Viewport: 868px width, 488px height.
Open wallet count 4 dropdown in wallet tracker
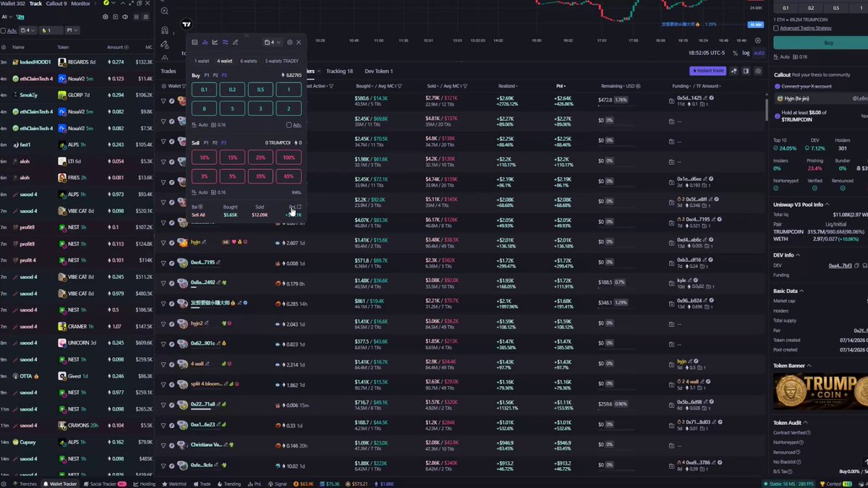tap(28, 30)
